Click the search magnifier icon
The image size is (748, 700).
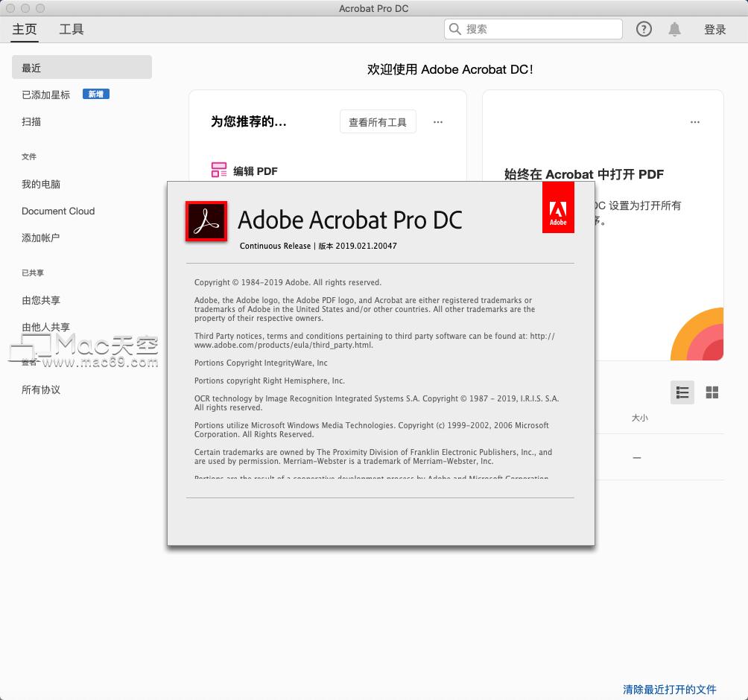454,29
